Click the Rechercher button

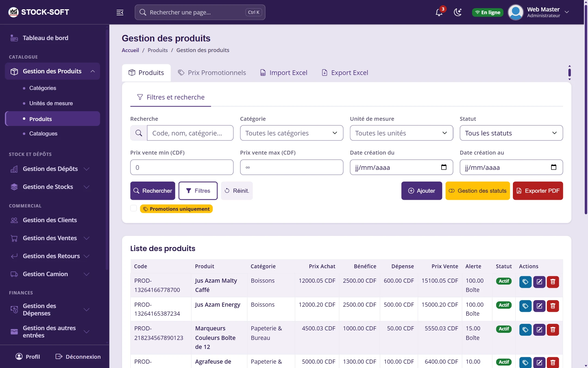click(153, 191)
